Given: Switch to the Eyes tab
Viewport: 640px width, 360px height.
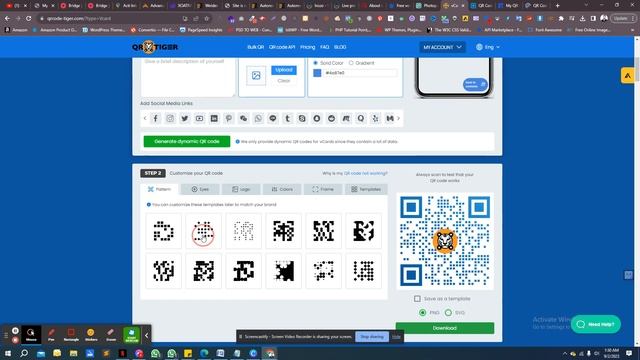Looking at the screenshot, I should [200, 189].
